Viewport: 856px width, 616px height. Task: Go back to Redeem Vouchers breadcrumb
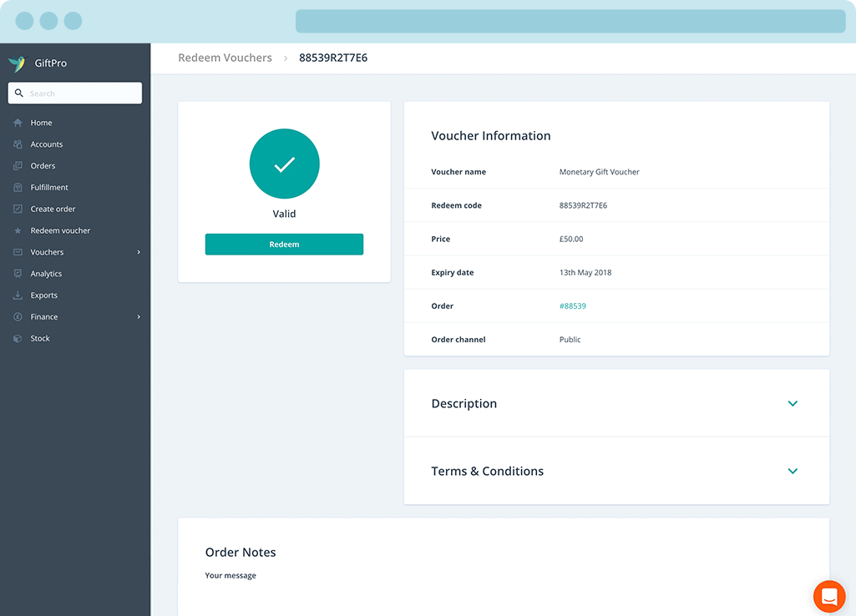click(225, 58)
